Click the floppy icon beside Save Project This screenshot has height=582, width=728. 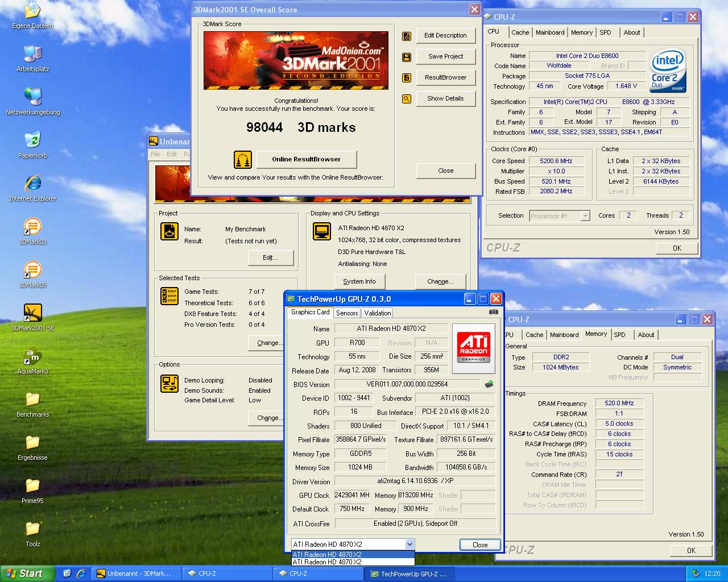click(407, 57)
